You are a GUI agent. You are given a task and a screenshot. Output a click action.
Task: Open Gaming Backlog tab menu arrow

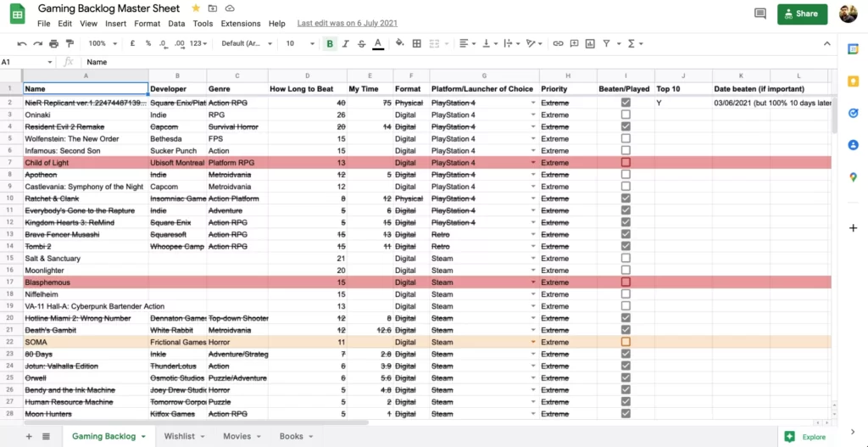click(143, 437)
